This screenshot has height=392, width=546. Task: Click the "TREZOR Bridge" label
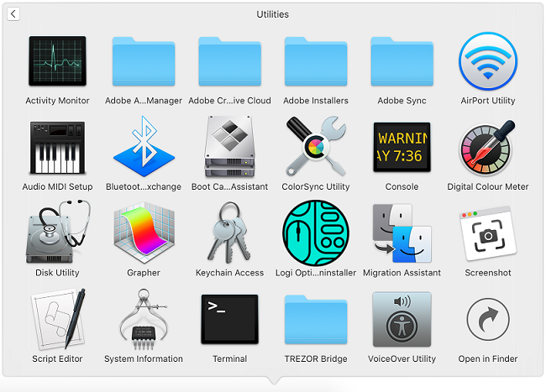point(316,358)
